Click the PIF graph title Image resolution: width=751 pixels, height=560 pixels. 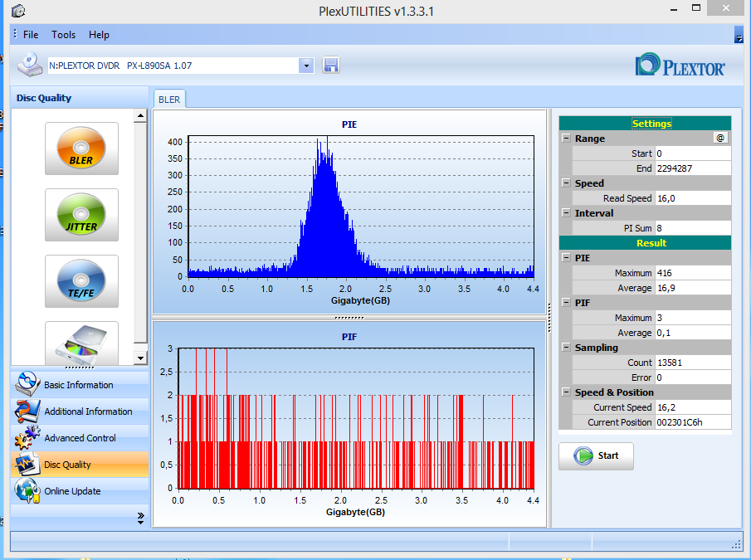tap(349, 337)
